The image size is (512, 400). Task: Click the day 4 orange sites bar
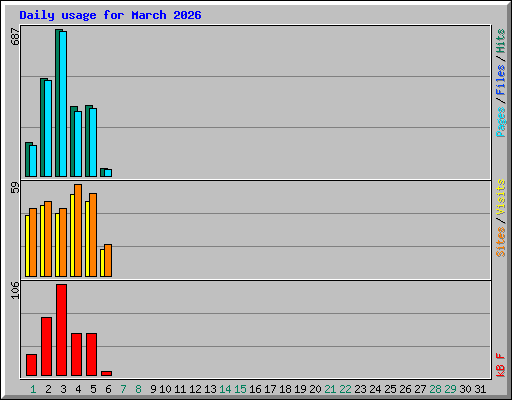(x=78, y=231)
